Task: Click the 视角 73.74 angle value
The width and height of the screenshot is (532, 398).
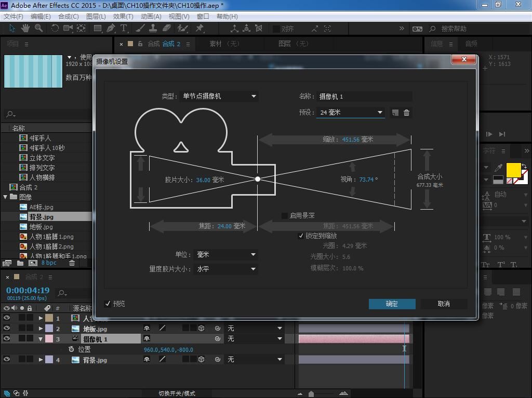Action: pos(366,180)
